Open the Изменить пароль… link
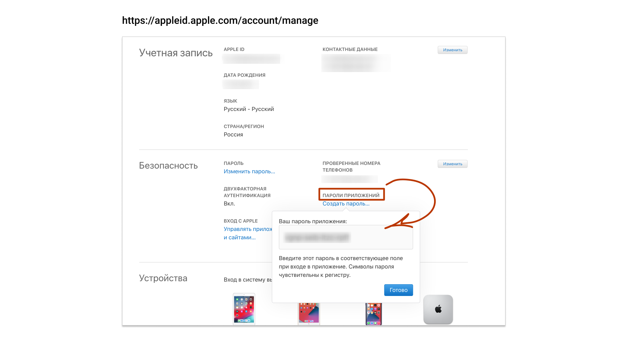644x362 pixels. click(249, 171)
